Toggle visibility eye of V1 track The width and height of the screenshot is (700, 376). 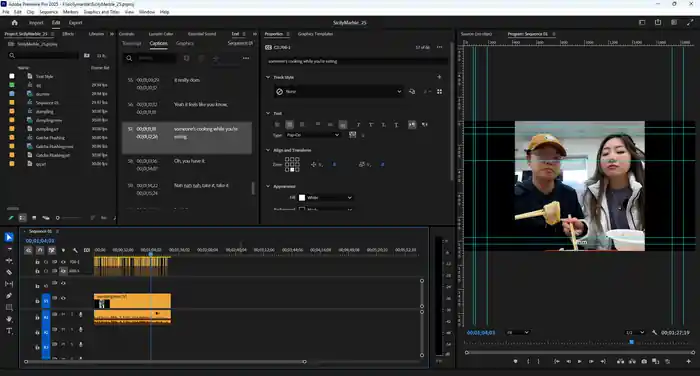click(63, 298)
